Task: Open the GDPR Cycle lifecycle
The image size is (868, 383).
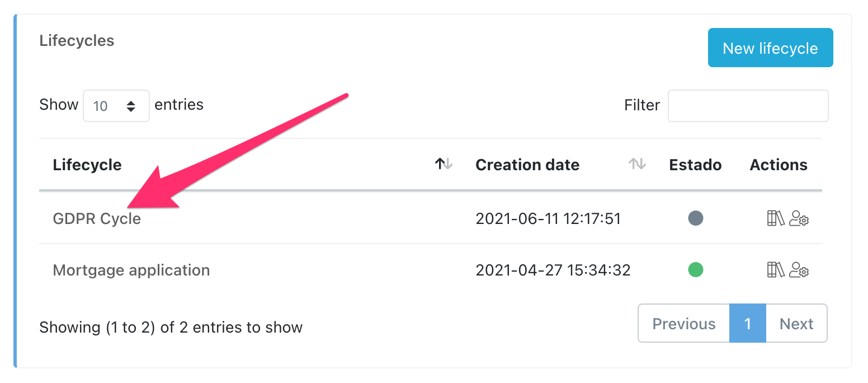Action: tap(97, 218)
